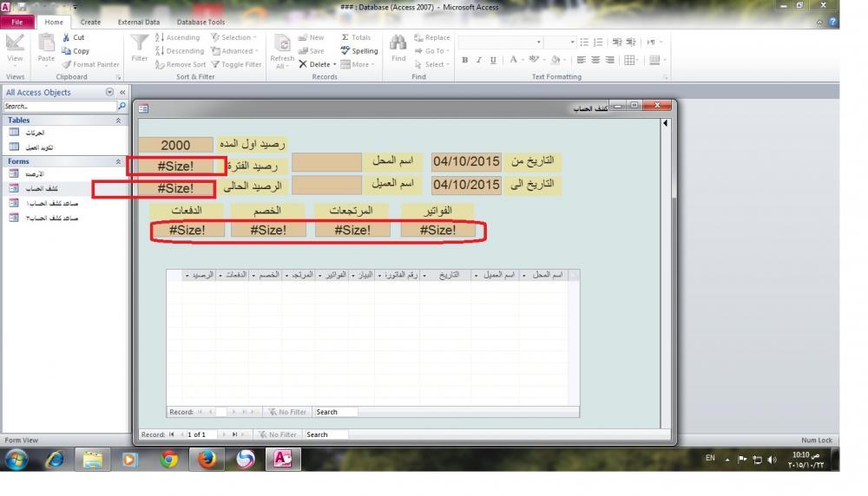Click the numbered list icon
The image size is (868, 496).
coord(598,42)
